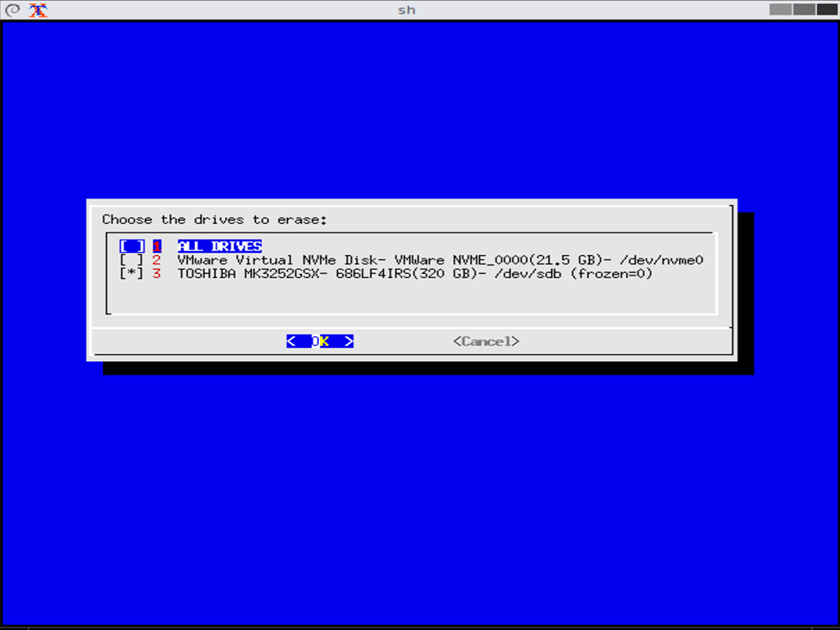This screenshot has width=840, height=630.
Task: Click the darkest gray window button
Action: click(827, 10)
